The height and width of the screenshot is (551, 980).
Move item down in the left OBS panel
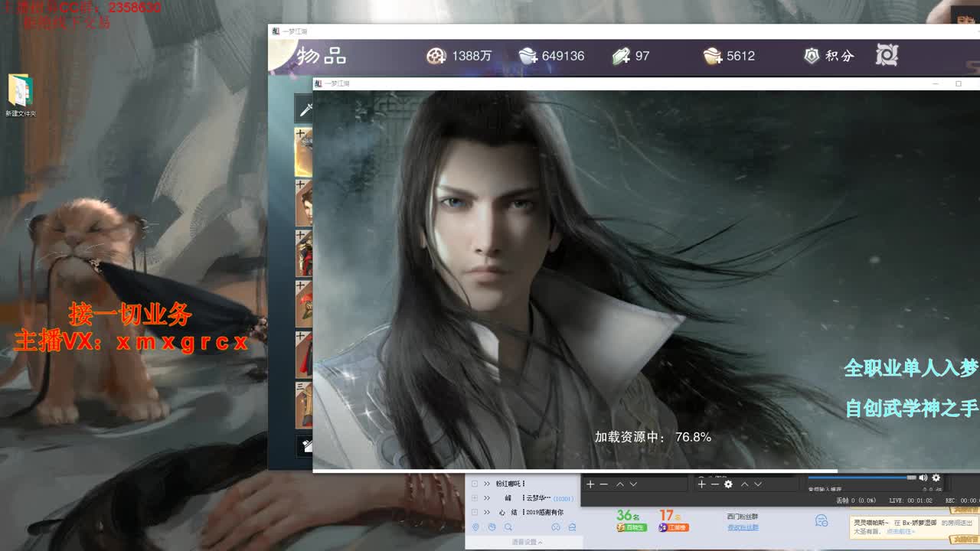click(633, 484)
